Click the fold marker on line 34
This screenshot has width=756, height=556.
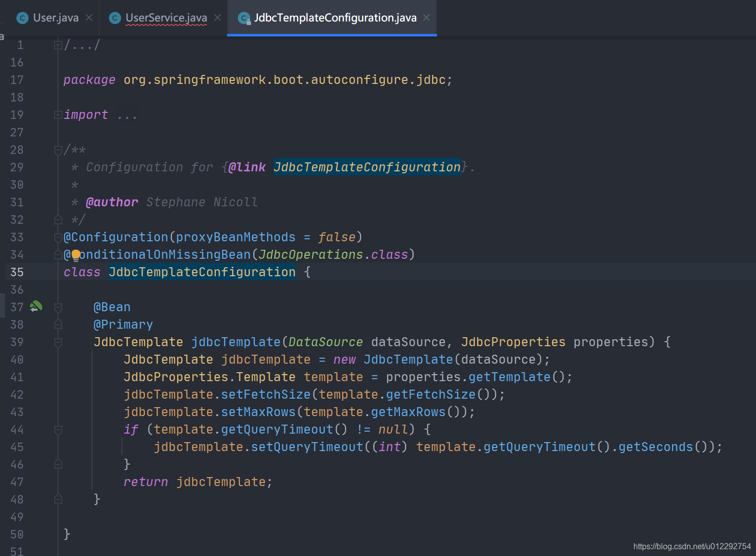[x=58, y=255]
